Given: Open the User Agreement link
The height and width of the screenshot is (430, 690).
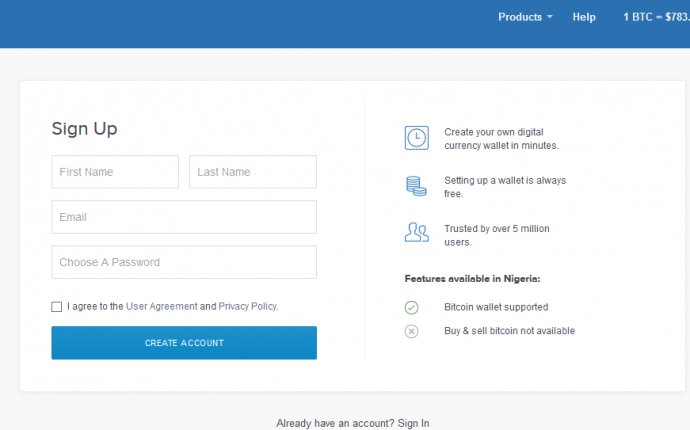Looking at the screenshot, I should 161,306.
